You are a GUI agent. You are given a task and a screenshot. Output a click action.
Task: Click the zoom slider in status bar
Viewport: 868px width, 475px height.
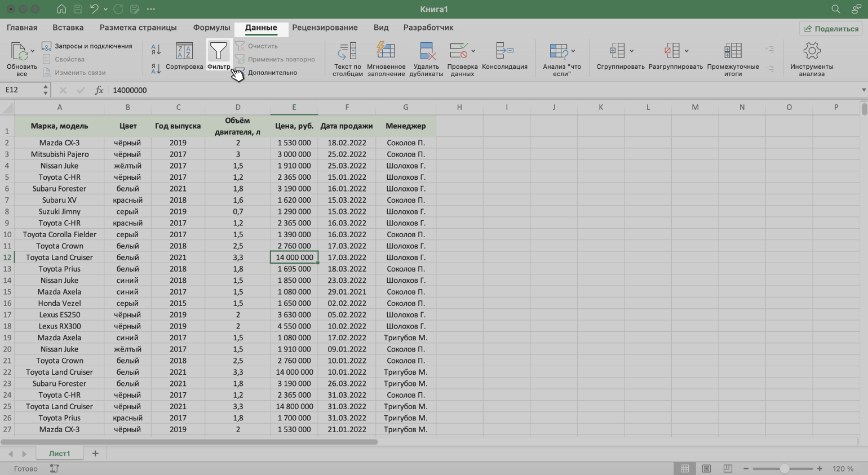tap(784, 469)
